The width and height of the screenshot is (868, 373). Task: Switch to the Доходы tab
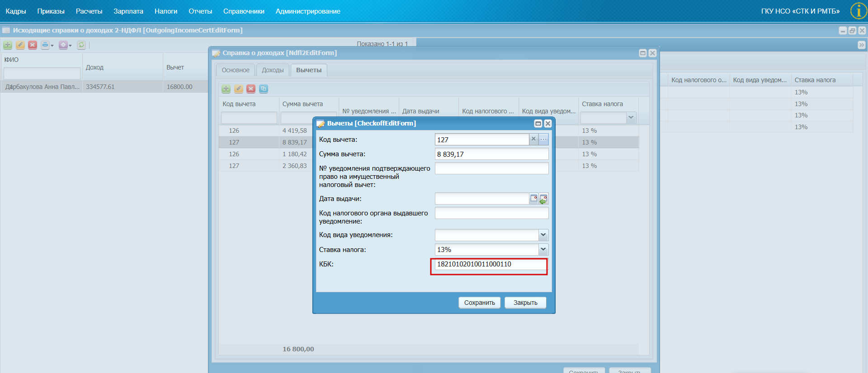[273, 70]
